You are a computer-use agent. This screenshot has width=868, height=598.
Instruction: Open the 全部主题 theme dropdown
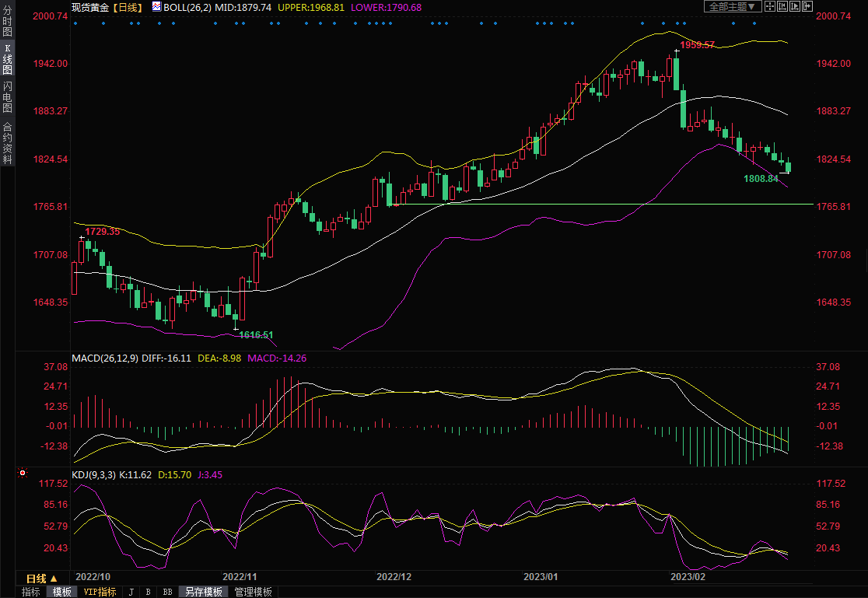pyautogui.click(x=732, y=6)
